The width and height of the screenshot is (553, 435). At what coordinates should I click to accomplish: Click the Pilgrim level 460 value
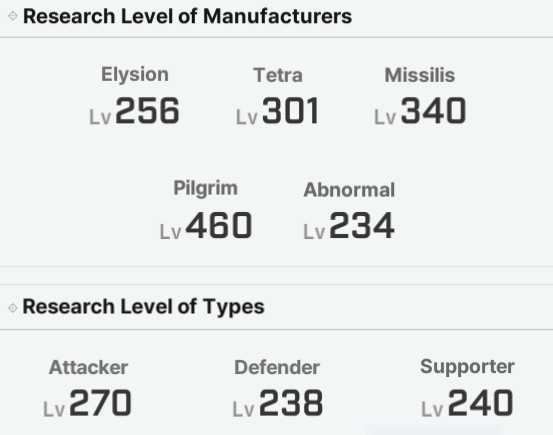[206, 225]
